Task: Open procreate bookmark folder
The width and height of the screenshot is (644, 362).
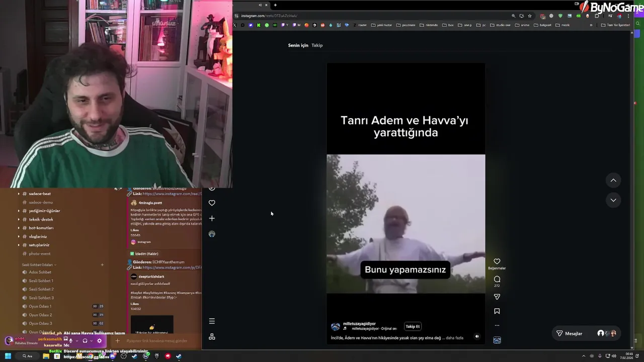Action: click(x=406, y=25)
